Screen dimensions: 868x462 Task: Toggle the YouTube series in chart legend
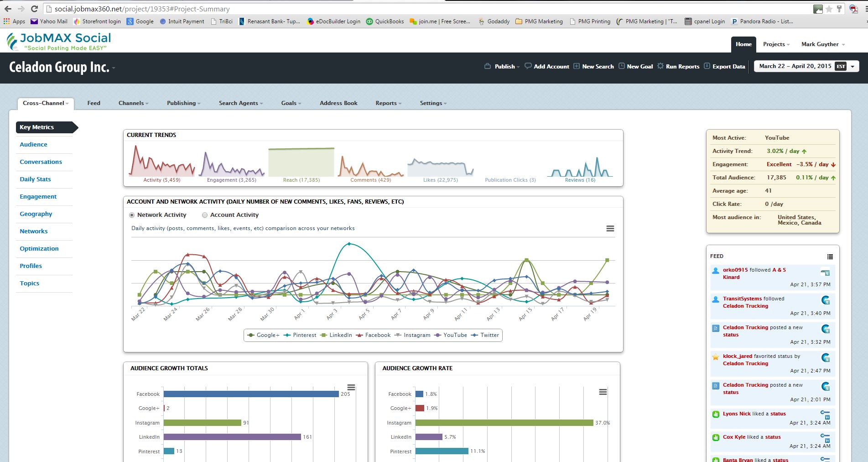coord(451,335)
